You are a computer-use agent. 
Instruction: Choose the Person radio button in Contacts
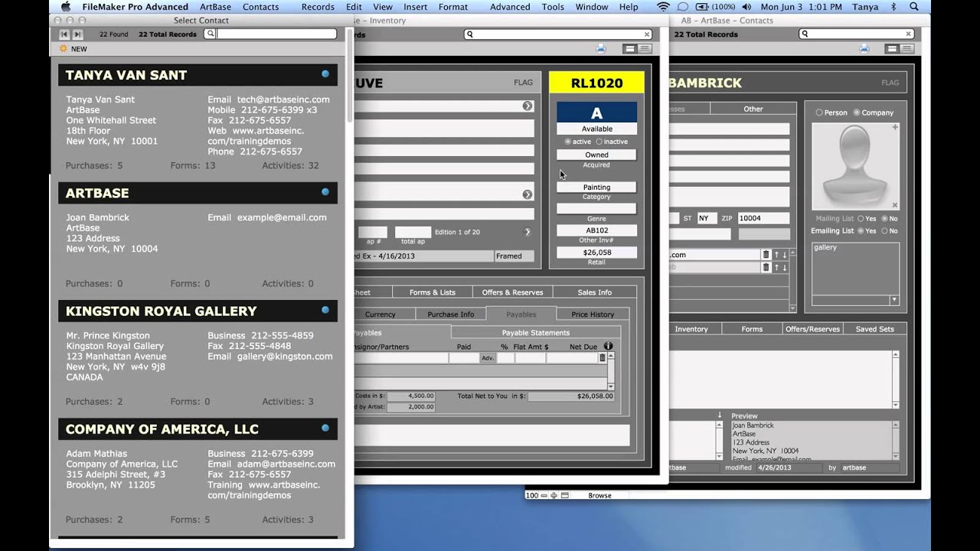[x=819, y=112]
